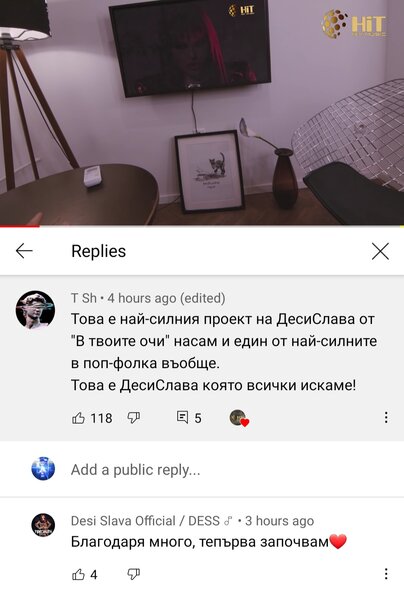
Task: Click the T Sh username
Action: (84, 298)
